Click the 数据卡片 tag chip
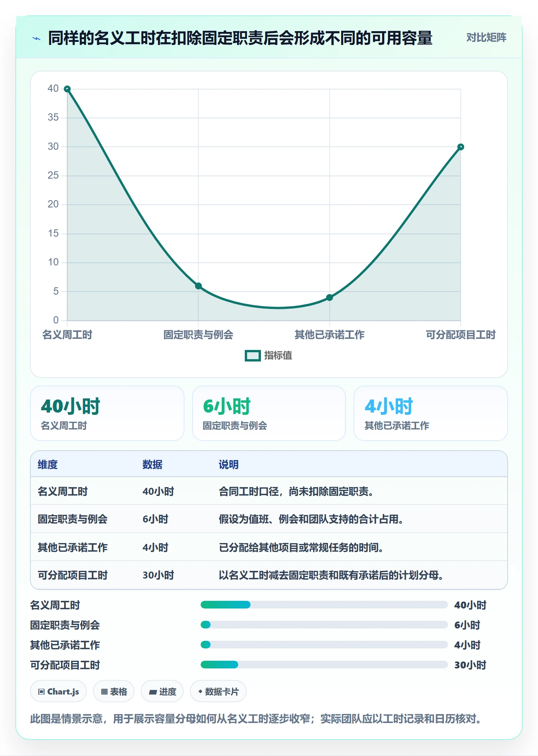The image size is (538, 756). pyautogui.click(x=218, y=692)
